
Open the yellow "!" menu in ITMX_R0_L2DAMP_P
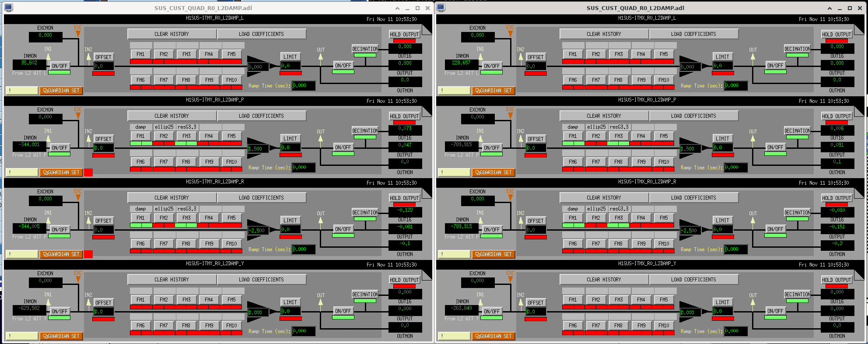point(454,172)
